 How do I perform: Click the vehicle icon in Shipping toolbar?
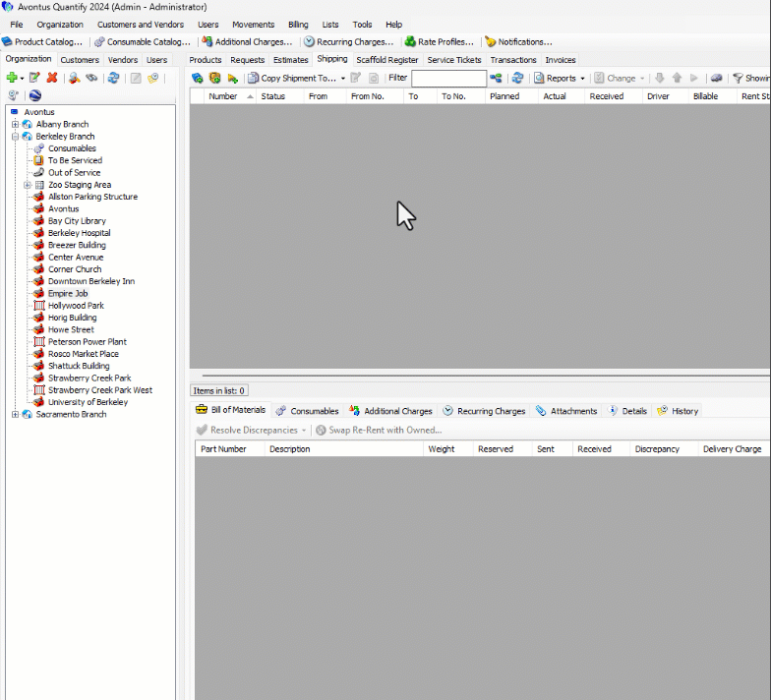[x=716, y=78]
